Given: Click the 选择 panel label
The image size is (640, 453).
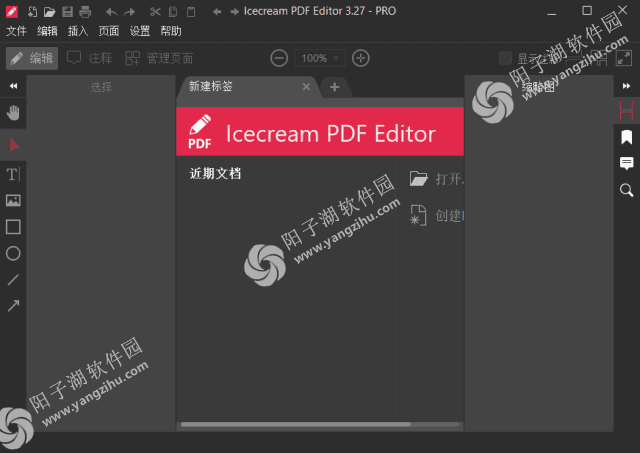Looking at the screenshot, I should 101,87.
